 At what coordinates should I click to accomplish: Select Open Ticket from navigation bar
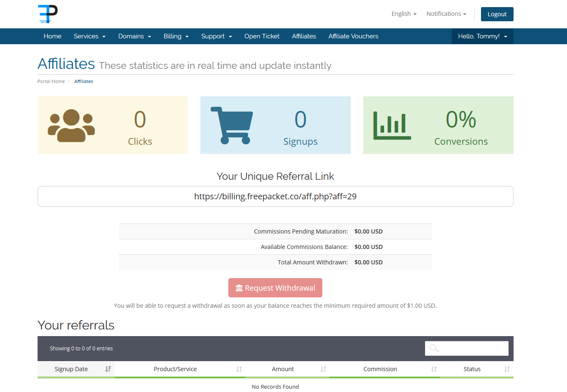pos(262,36)
